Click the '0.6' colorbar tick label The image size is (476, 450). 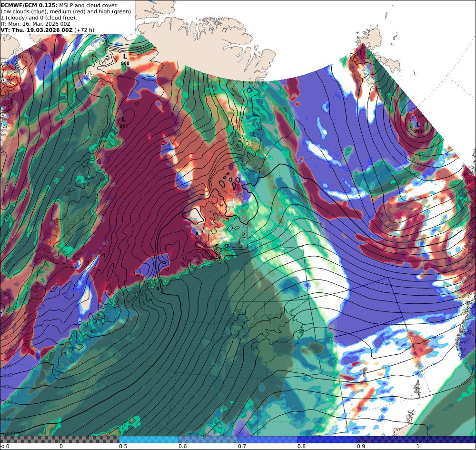coord(182,446)
